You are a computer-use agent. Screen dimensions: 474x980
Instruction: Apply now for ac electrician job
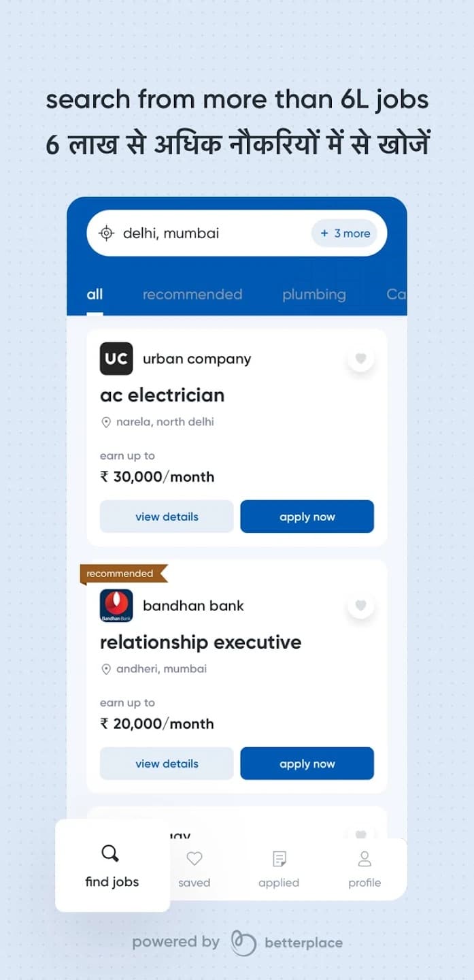[307, 517]
